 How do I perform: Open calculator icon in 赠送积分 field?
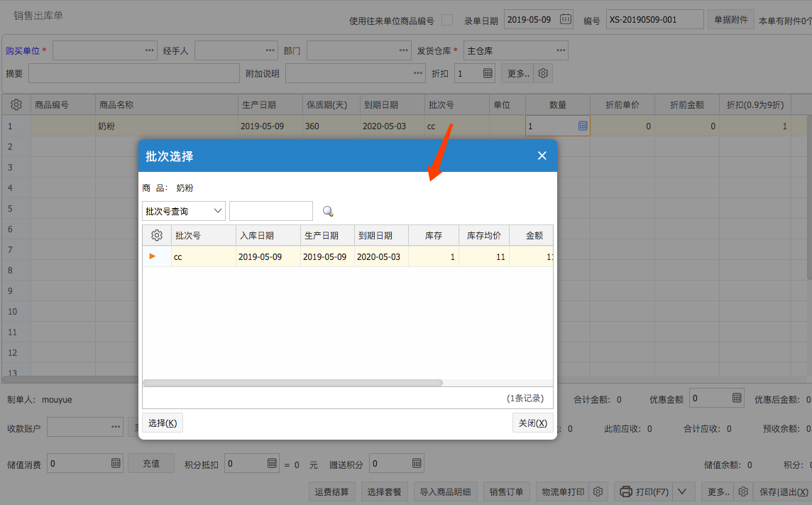tap(417, 463)
